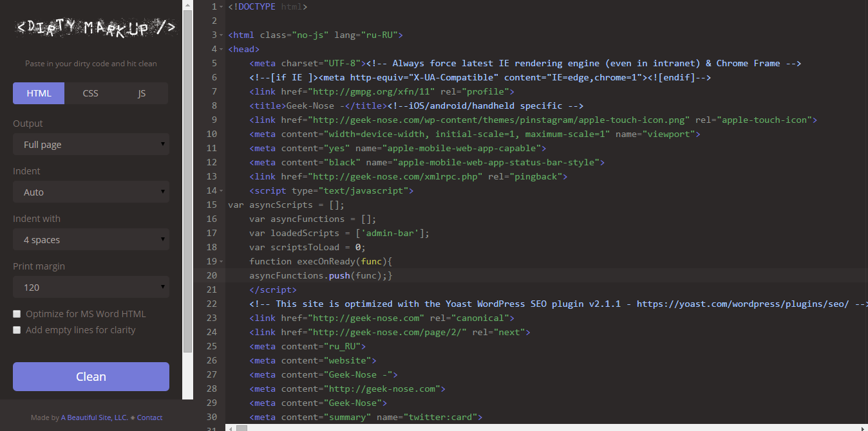Click the Yoast WordPress SEO comment line

(559, 304)
